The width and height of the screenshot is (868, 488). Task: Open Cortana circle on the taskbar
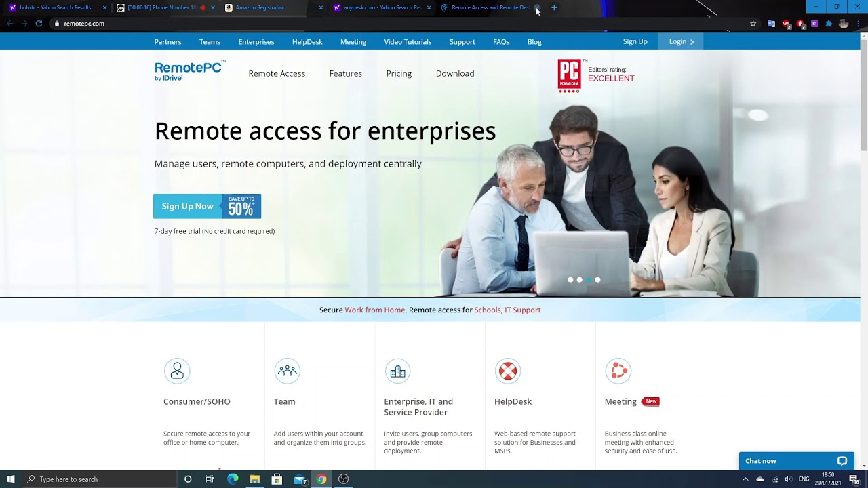[x=188, y=479]
